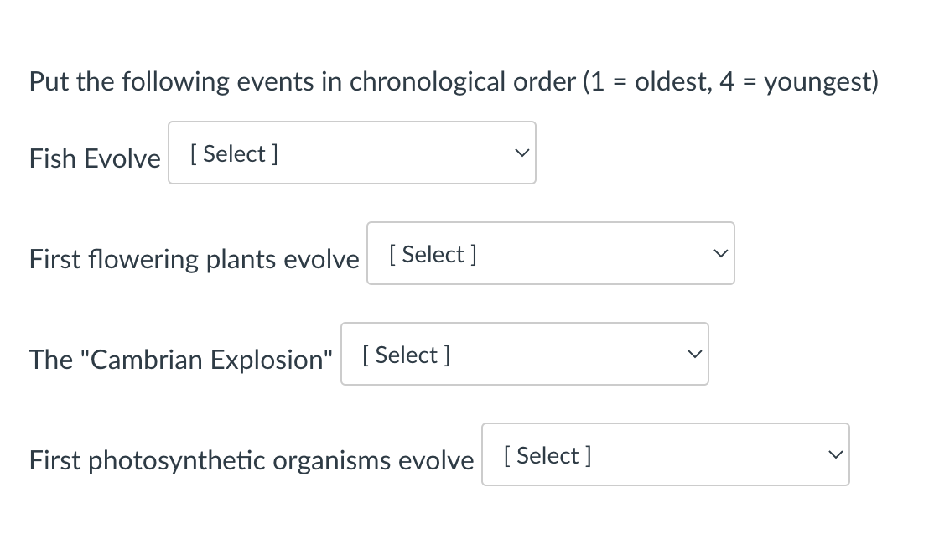This screenshot has height=560, width=934.
Task: Click the [ Select ] for photosynthetic organisms
Action: coord(547,455)
